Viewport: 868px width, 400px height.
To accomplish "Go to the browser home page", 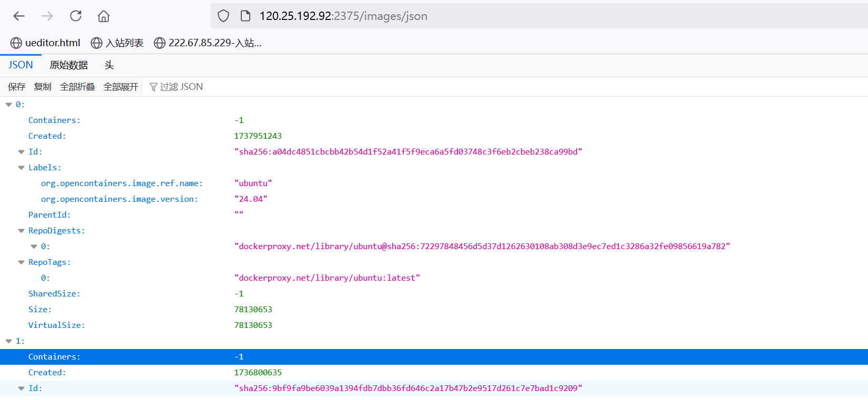I will (x=104, y=16).
